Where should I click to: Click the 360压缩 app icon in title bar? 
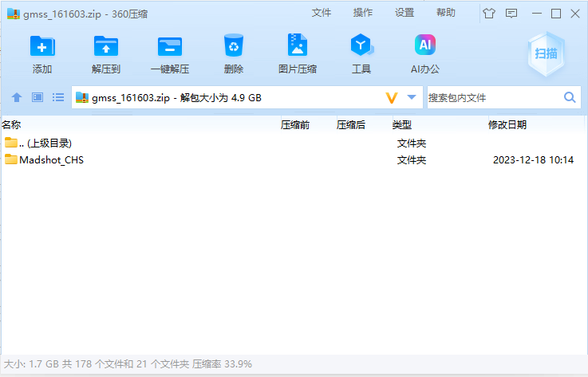click(x=13, y=14)
